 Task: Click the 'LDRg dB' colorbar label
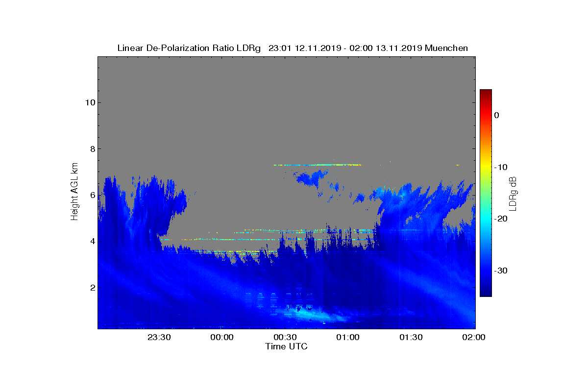tap(513, 193)
